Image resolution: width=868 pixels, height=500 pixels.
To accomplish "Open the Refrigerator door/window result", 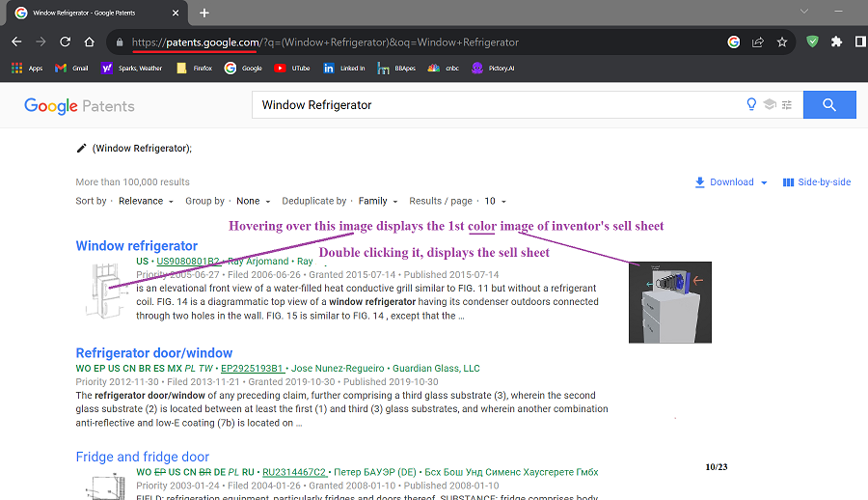I will click(154, 353).
